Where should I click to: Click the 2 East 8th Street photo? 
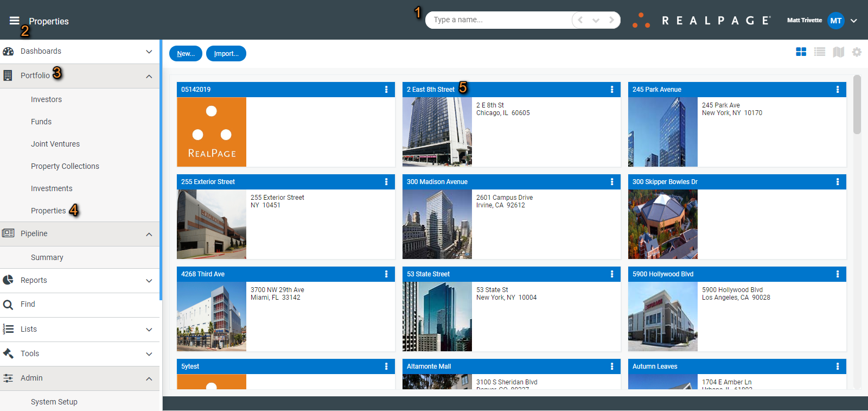click(437, 132)
